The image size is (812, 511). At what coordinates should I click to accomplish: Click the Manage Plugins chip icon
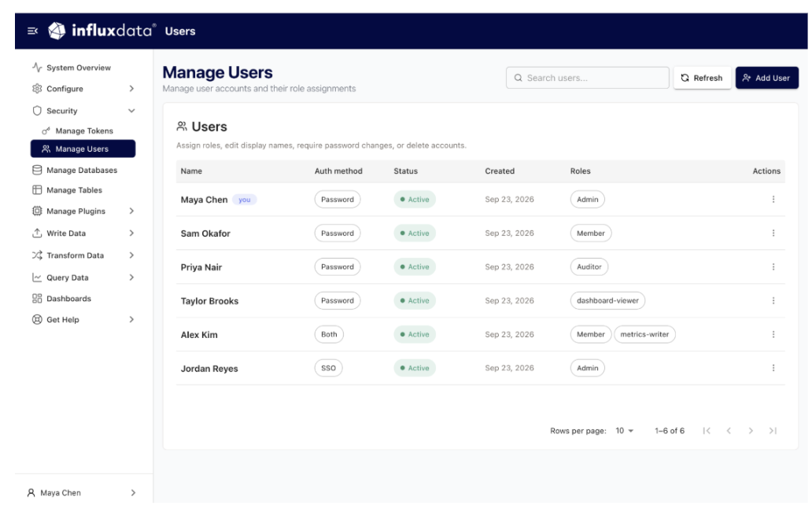pos(37,211)
